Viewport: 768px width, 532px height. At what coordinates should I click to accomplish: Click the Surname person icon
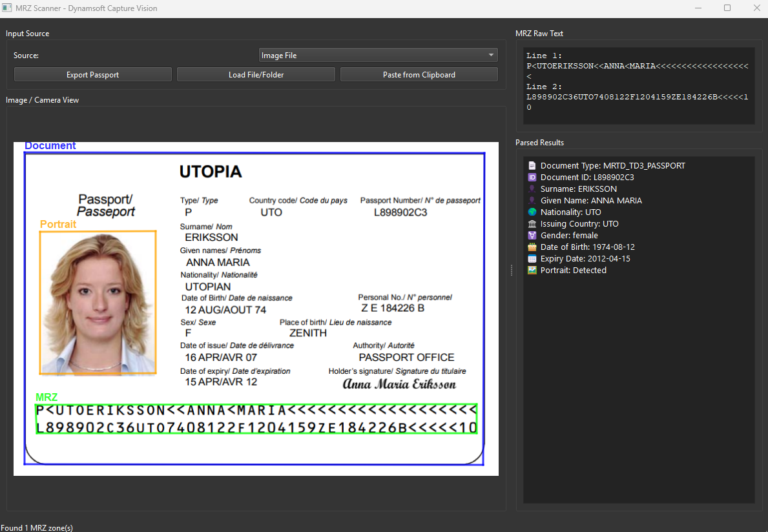(531, 189)
